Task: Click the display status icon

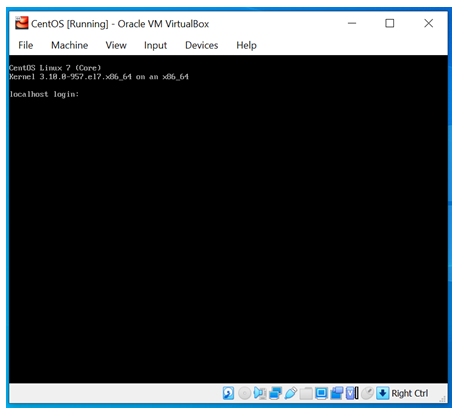Action: tap(321, 393)
